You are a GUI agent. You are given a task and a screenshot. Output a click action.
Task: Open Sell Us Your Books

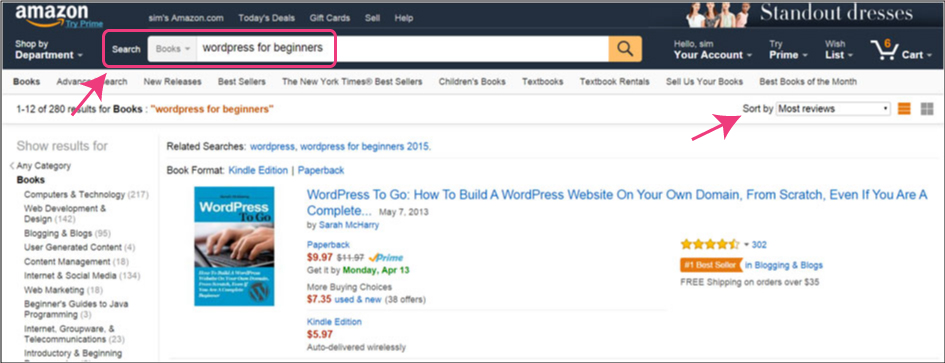(x=705, y=81)
